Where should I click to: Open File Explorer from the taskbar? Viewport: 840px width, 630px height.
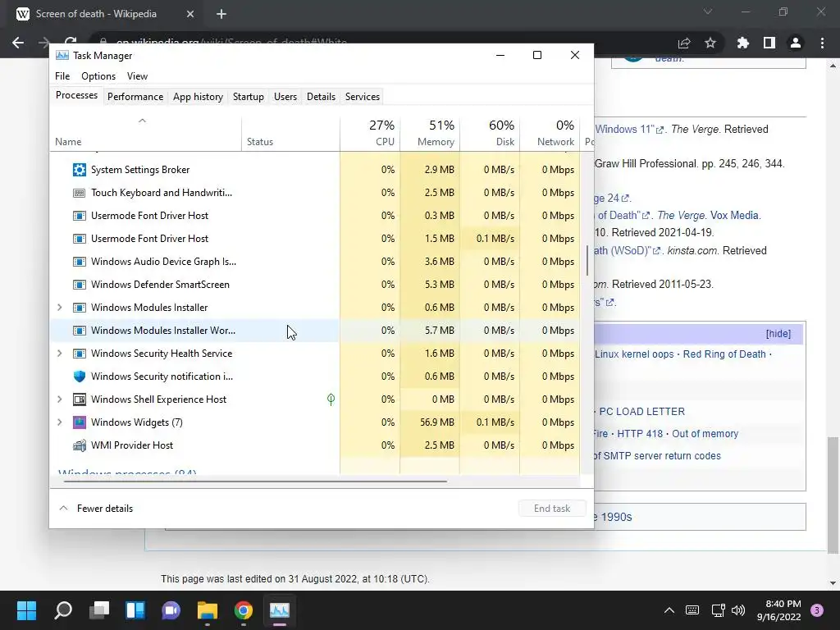click(x=208, y=610)
